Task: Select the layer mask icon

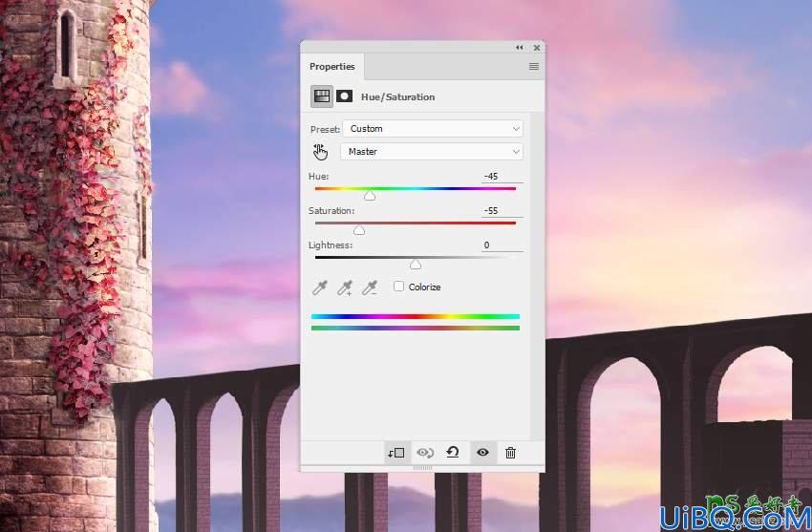Action: point(344,96)
